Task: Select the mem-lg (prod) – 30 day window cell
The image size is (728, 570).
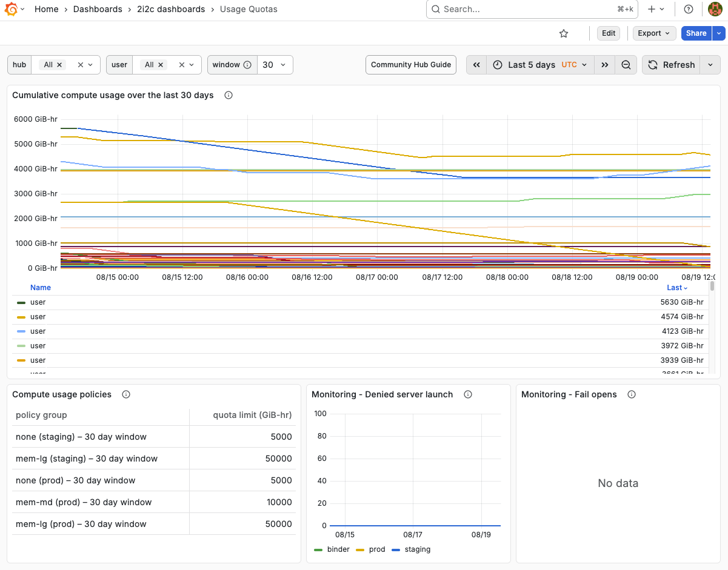Action: click(x=101, y=524)
